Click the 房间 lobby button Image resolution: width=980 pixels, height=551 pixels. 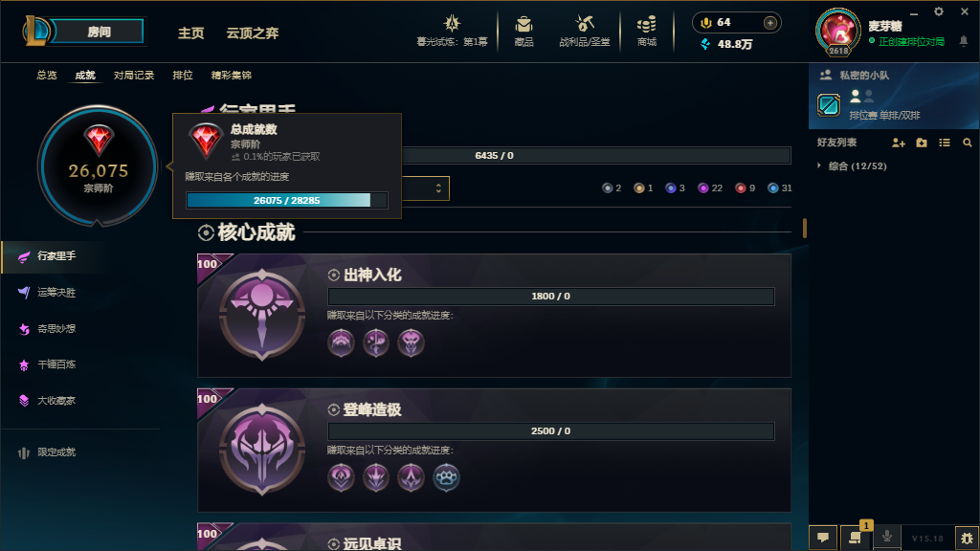click(99, 32)
